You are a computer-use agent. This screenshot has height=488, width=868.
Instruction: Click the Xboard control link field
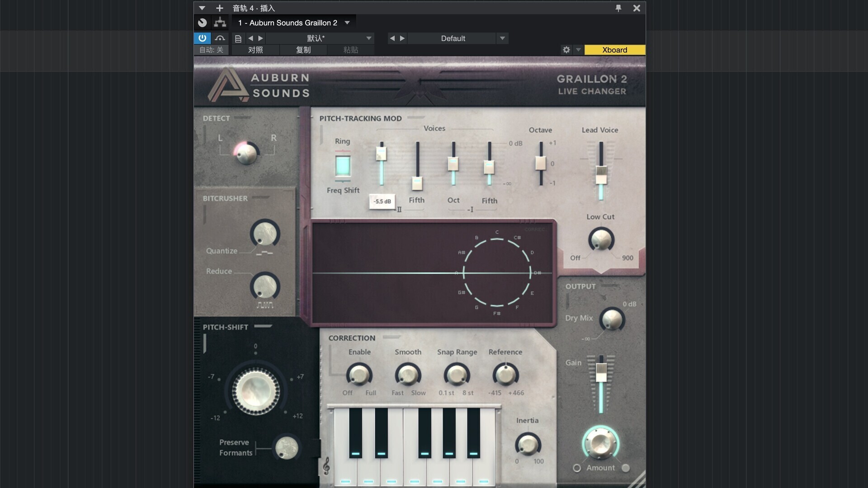tap(614, 50)
